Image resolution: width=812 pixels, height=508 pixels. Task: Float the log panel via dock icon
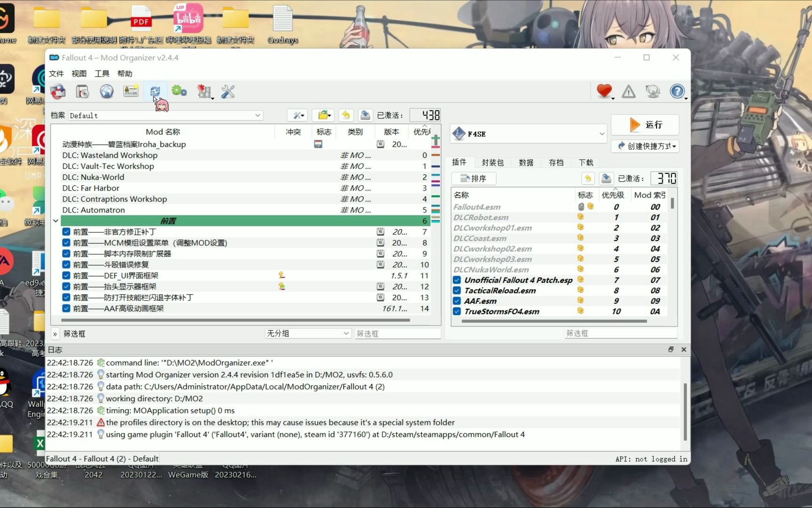[671, 349]
